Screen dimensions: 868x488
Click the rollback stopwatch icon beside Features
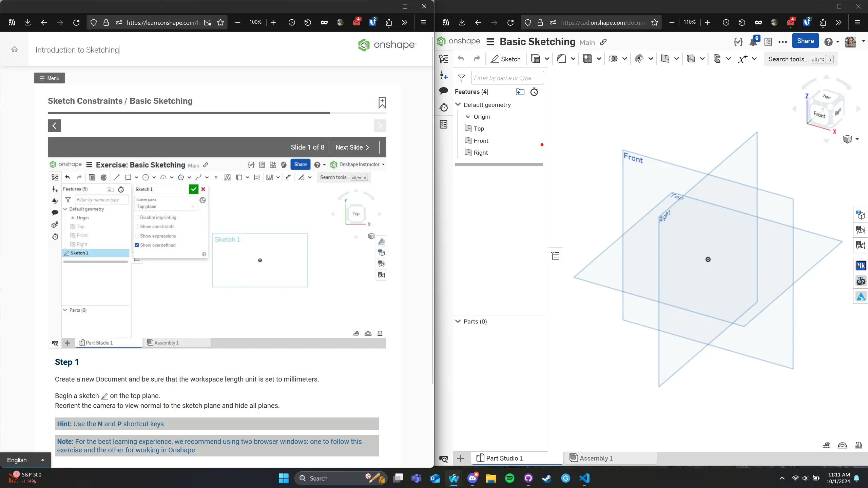coord(534,92)
